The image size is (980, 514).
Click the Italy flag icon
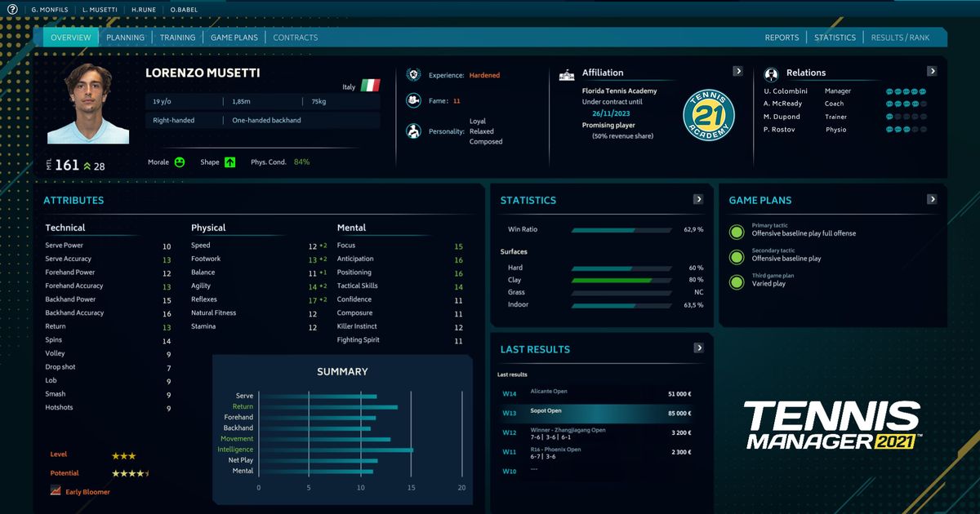(370, 86)
